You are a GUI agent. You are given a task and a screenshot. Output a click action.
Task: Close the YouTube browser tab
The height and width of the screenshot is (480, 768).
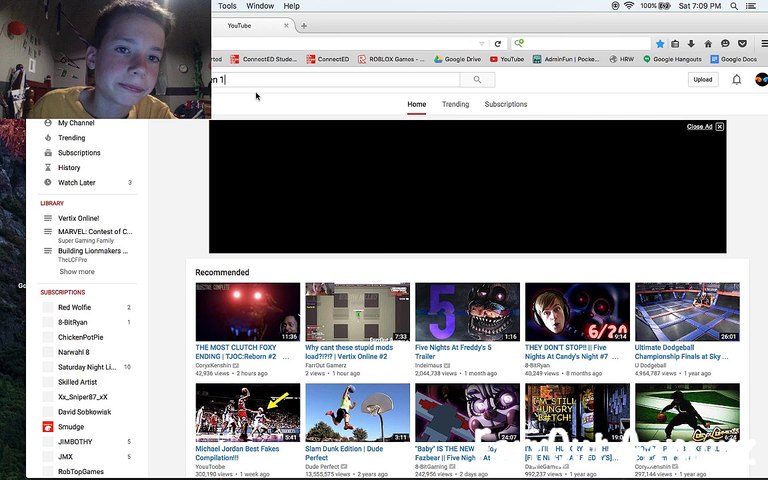pyautogui.click(x=286, y=25)
